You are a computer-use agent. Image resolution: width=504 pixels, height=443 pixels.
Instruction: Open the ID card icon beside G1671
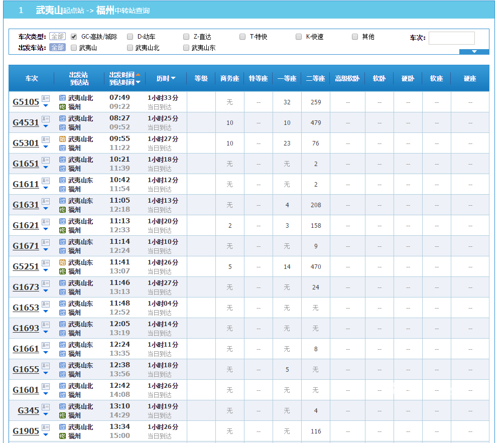pos(46,242)
